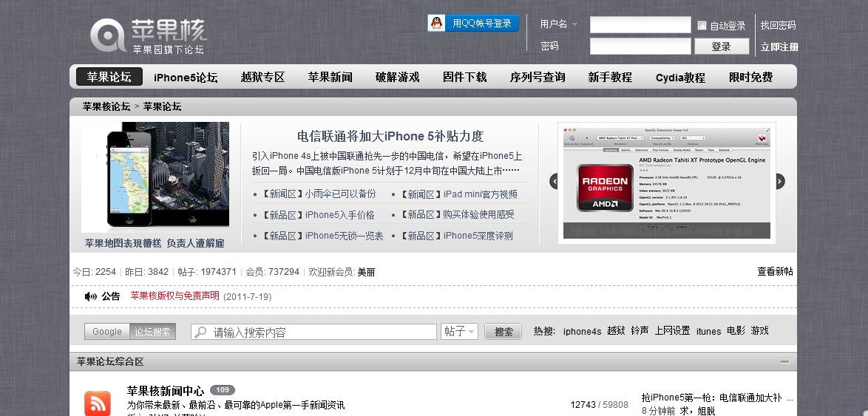The height and width of the screenshot is (416, 868).
Task: Click hot search term 游戏
Action: [760, 331]
